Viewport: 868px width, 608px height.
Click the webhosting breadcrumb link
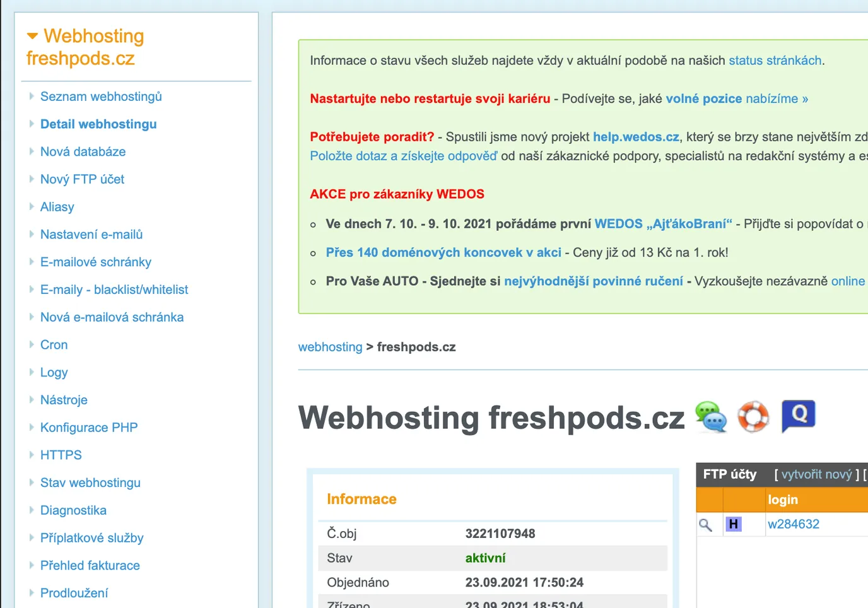pos(331,347)
